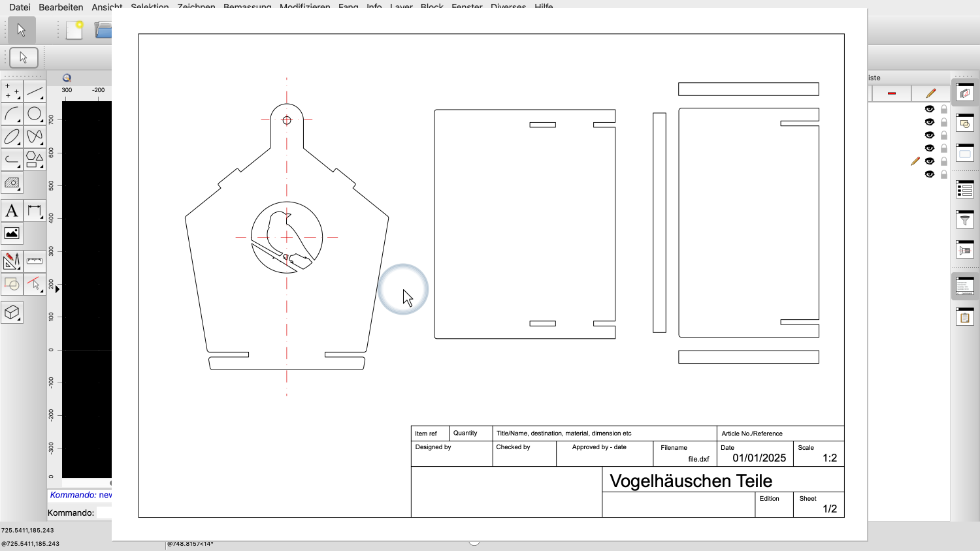Open the Insert Image tool
Viewport: 980px width, 551px height.
coord(12,232)
